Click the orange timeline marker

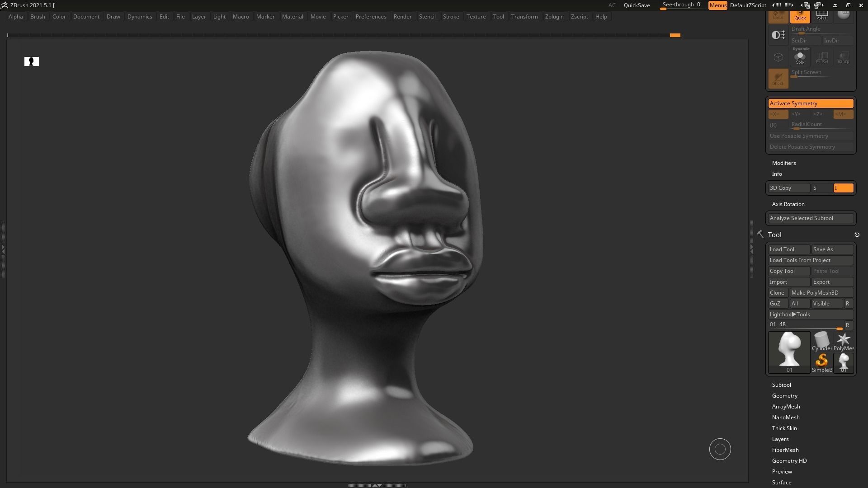(675, 35)
